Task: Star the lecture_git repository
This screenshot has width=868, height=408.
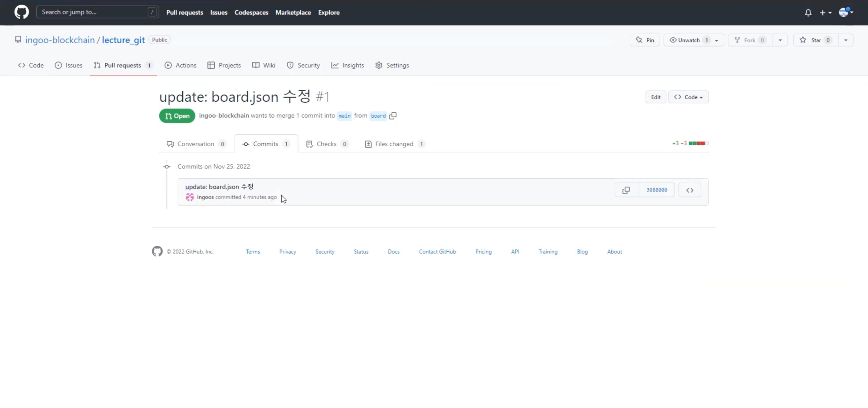Action: coord(815,40)
